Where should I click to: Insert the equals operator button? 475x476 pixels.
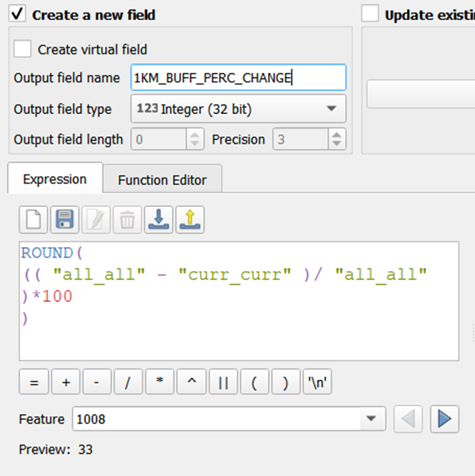[34, 383]
